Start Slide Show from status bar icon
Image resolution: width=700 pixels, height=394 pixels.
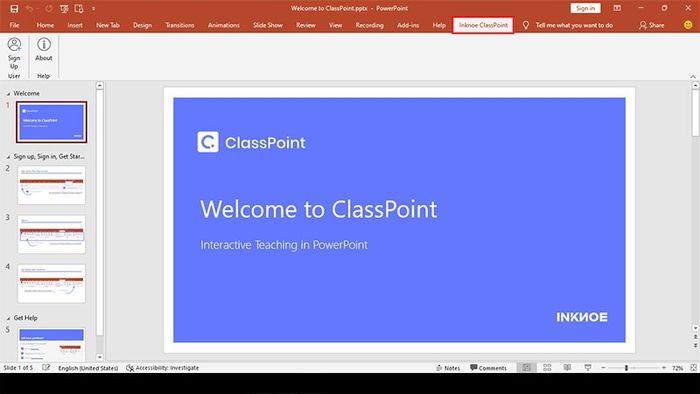click(588, 368)
